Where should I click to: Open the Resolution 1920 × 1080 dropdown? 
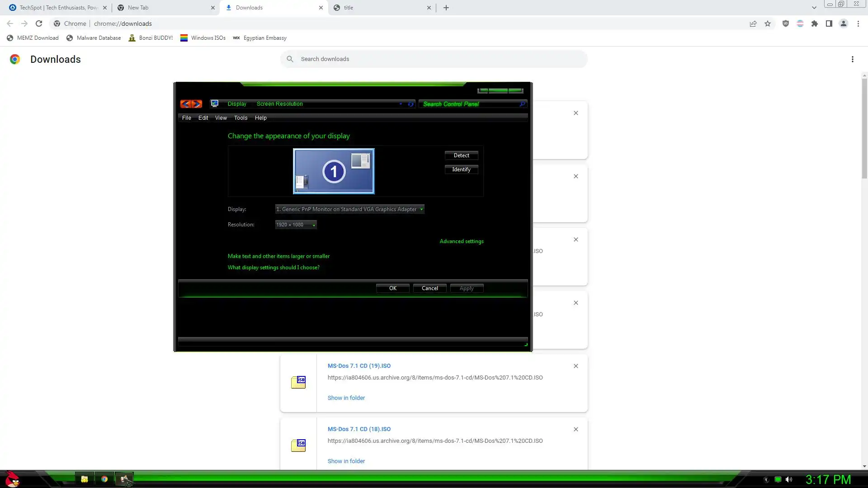(x=296, y=225)
